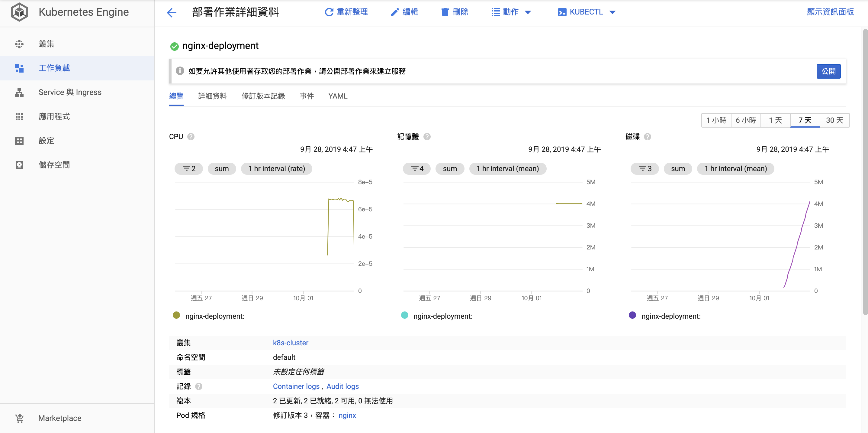Image resolution: width=868 pixels, height=433 pixels.
Task: Switch to the YAML tab
Action: (x=338, y=96)
